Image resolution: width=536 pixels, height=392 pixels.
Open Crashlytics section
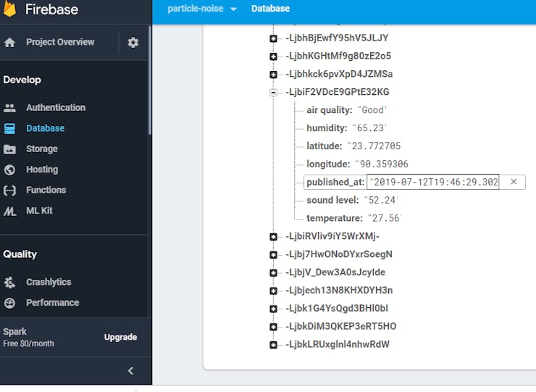(49, 282)
